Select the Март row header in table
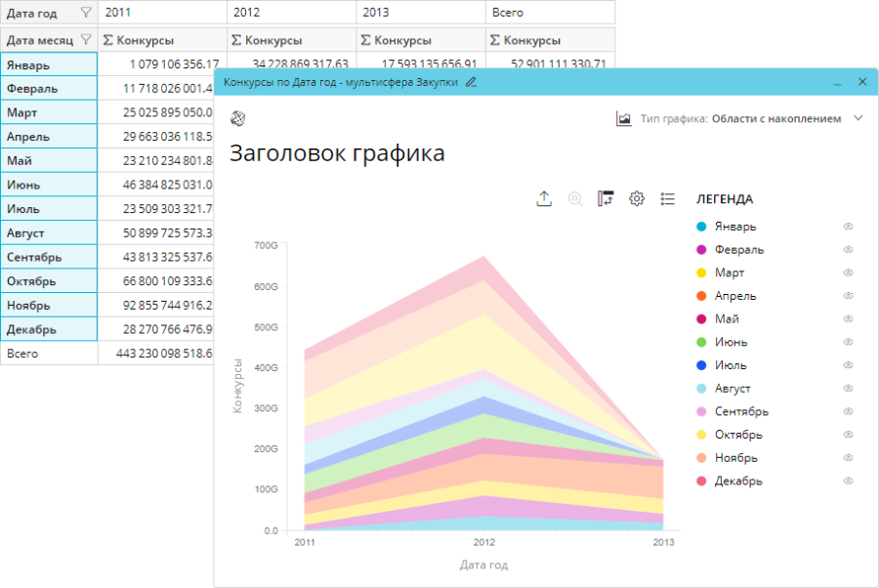 pos(49,112)
